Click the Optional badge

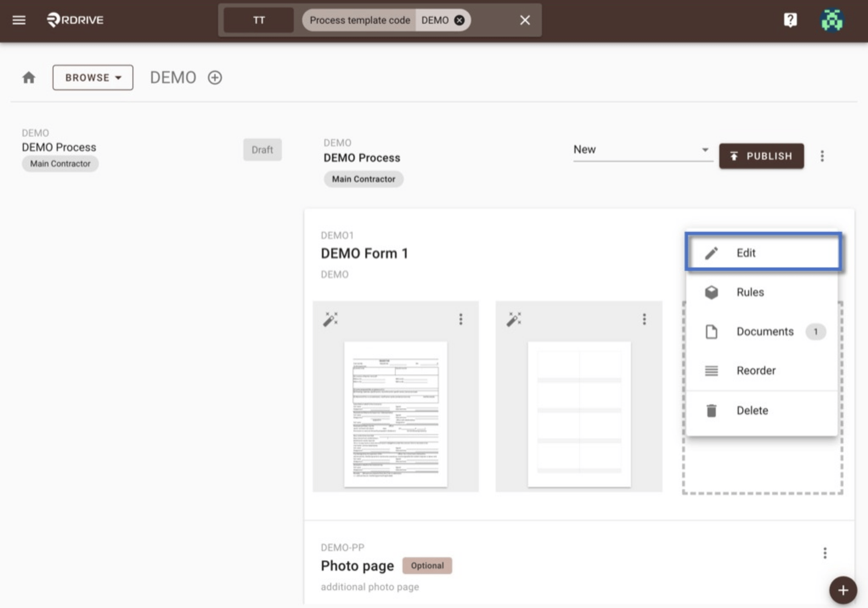[x=427, y=566]
